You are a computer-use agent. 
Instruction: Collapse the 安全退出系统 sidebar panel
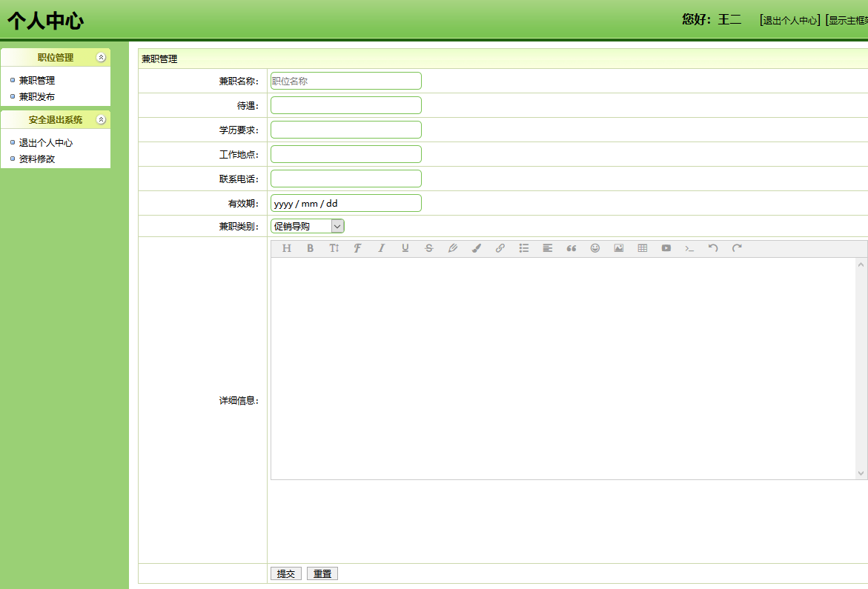[x=101, y=119]
